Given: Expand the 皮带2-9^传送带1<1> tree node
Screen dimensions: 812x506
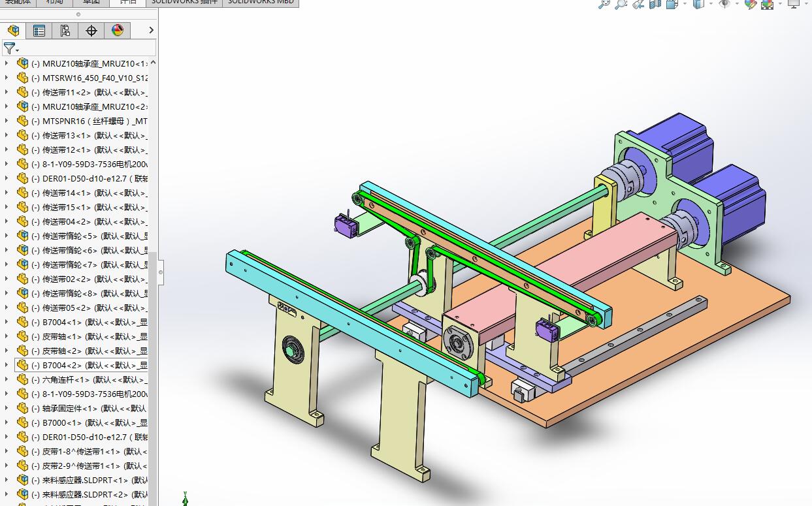Looking at the screenshot, I should click(7, 466).
